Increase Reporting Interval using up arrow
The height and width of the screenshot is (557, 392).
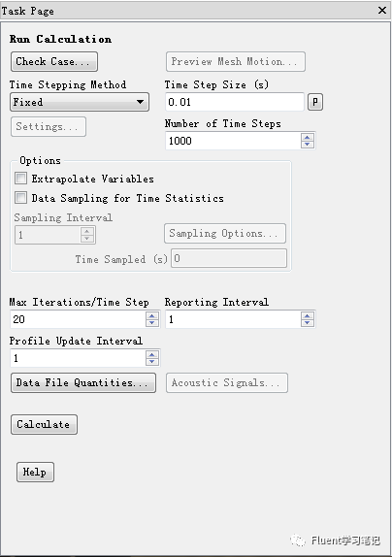pyautogui.click(x=308, y=315)
